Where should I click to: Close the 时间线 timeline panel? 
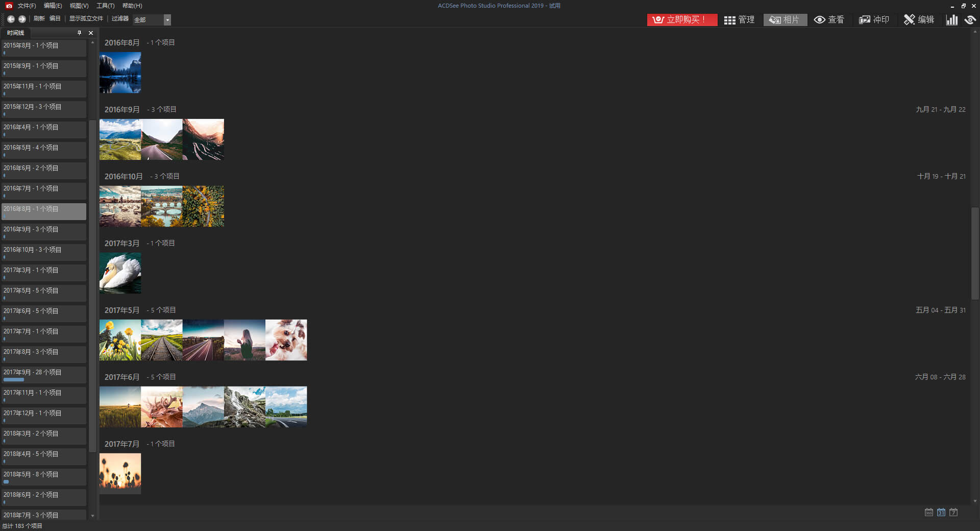pos(91,33)
